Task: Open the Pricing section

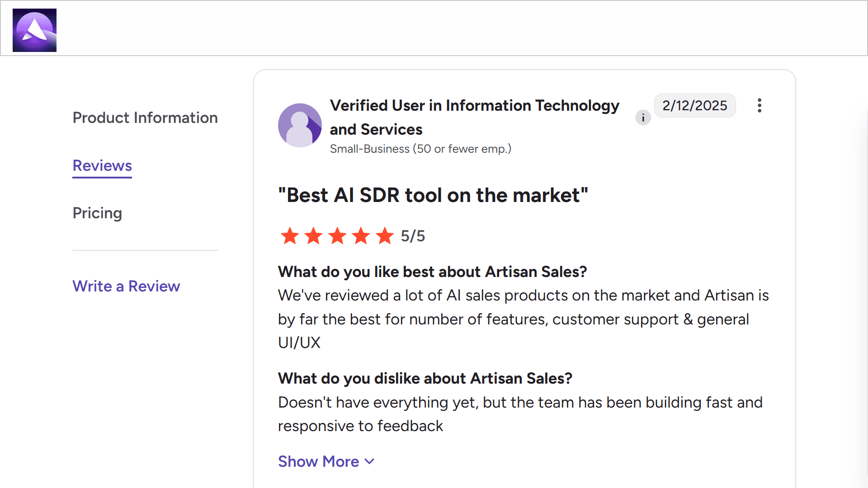Action: (x=97, y=213)
